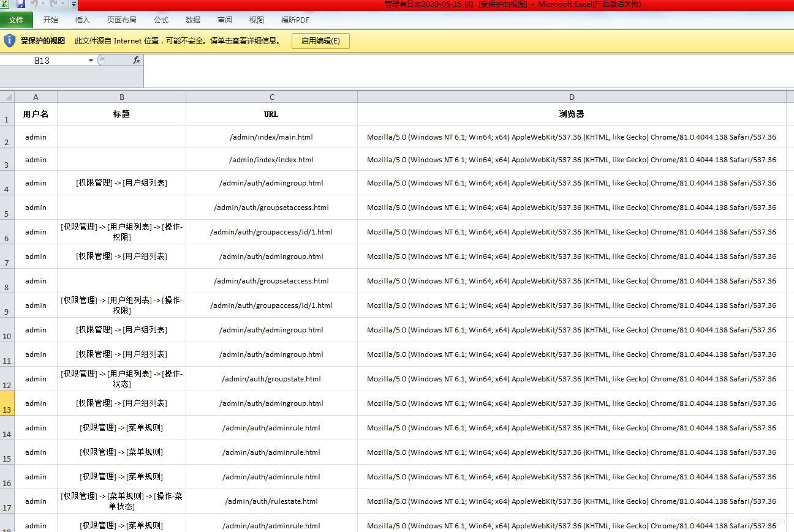Click the Insert Function (fx) icon
The image size is (794, 532).
click(x=136, y=60)
